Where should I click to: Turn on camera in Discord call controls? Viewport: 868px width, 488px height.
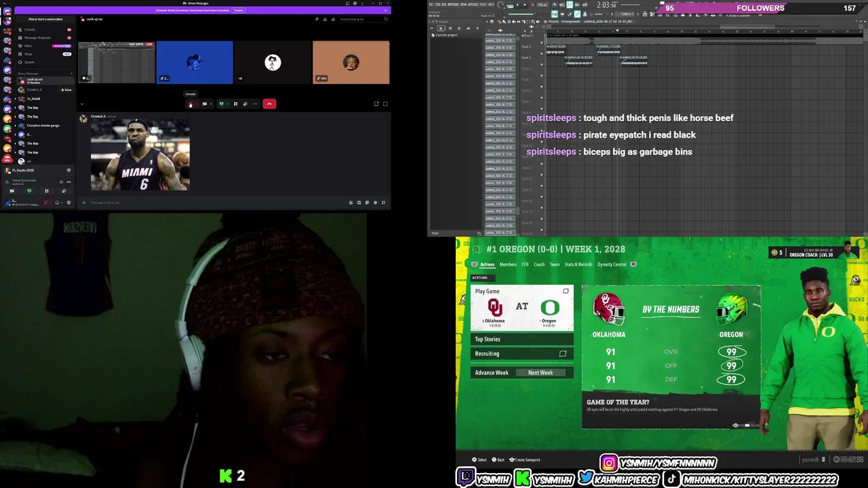tap(204, 104)
